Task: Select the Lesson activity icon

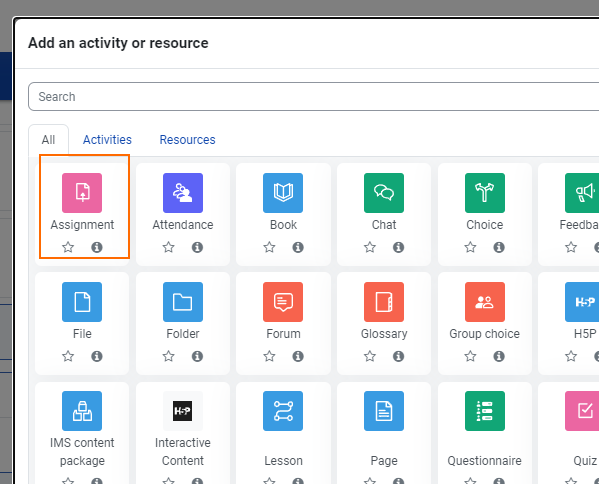Action: (283, 411)
